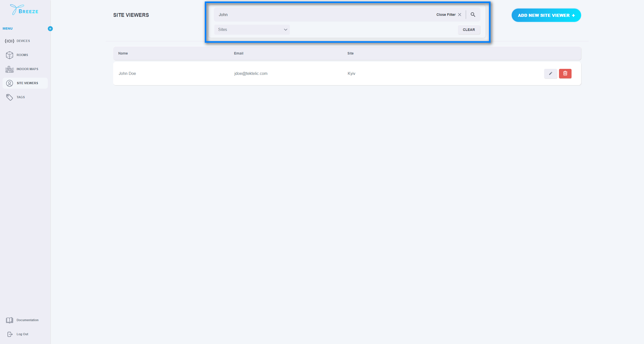644x344 pixels.
Task: Select Log Out from sidebar menu
Action: click(x=22, y=334)
